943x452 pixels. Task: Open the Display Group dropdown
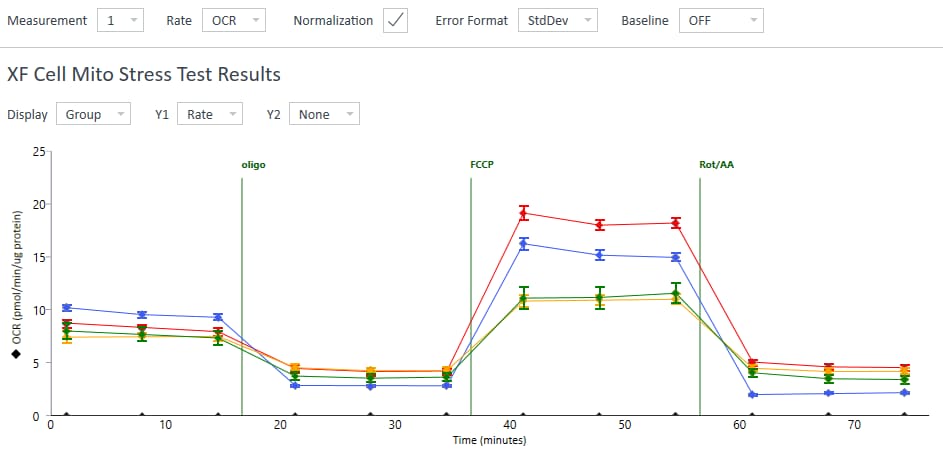coord(93,114)
